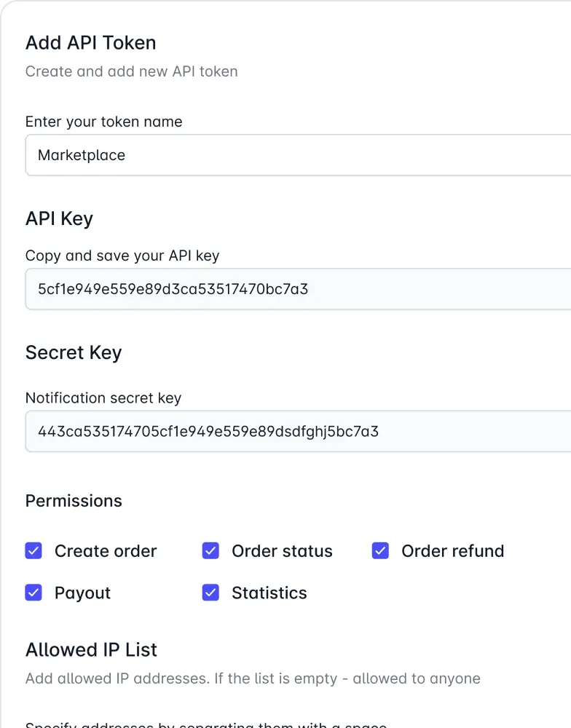Click the "Copy and save your API key" label

pyautogui.click(x=122, y=256)
